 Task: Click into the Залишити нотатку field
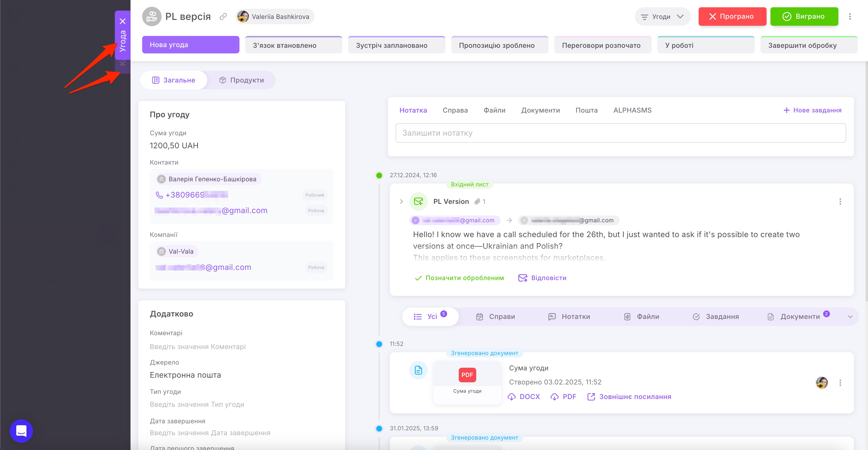coord(620,133)
